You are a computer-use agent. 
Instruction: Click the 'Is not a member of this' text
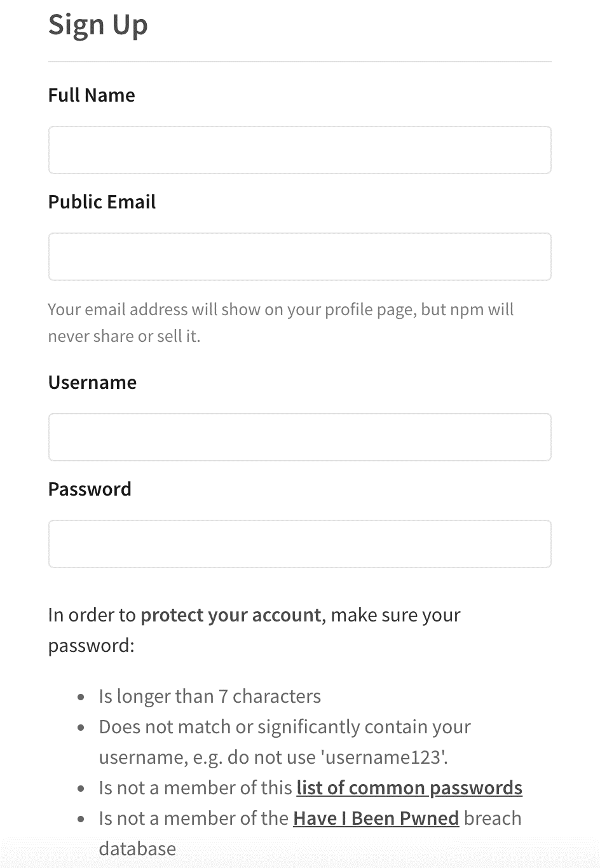[x=195, y=788]
